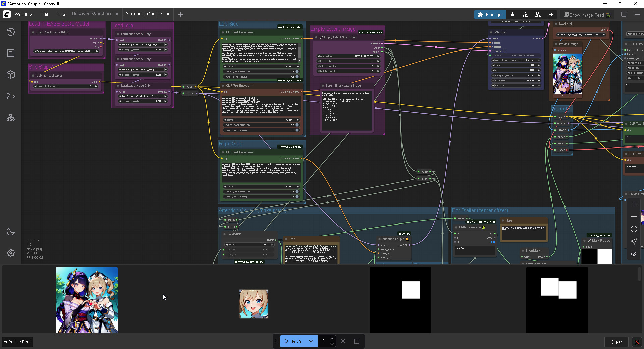The width and height of the screenshot is (644, 349).
Task: Click the red X close feed button
Action: point(637,342)
